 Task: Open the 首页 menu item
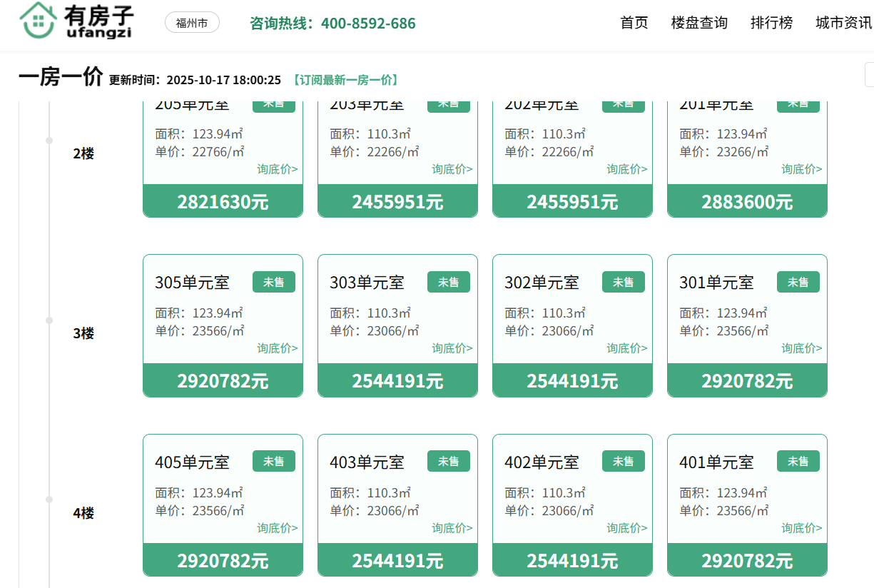(x=634, y=23)
